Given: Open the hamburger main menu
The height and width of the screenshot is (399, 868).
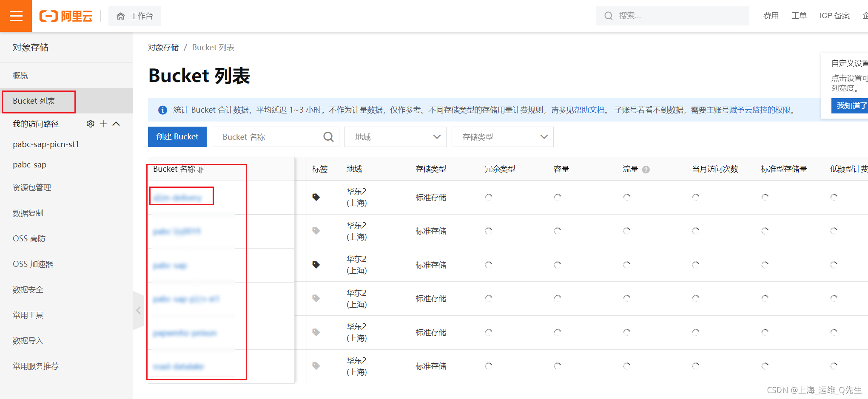Looking at the screenshot, I should pyautogui.click(x=16, y=16).
